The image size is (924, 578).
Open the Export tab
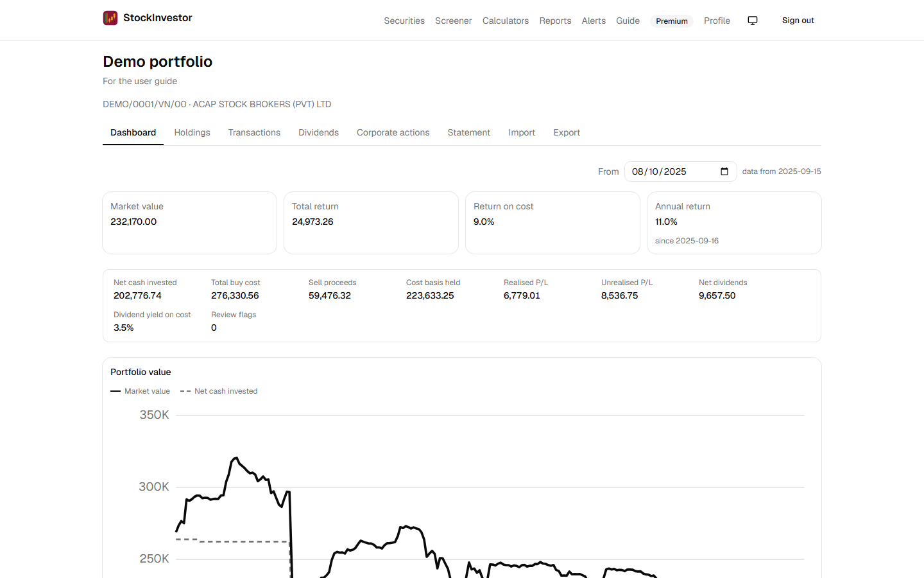pos(567,132)
